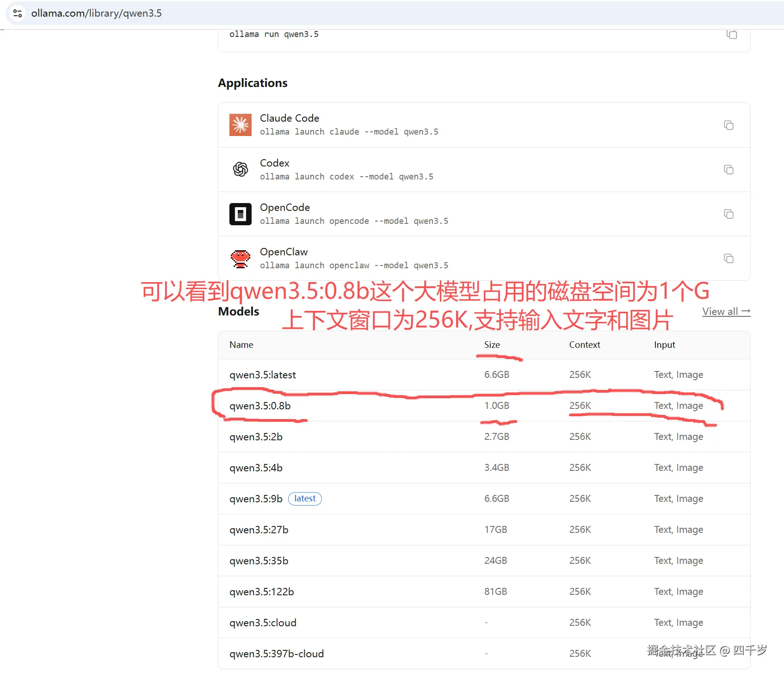The image size is (784, 673).
Task: Open the qwen3.5:27b model
Action: [259, 529]
